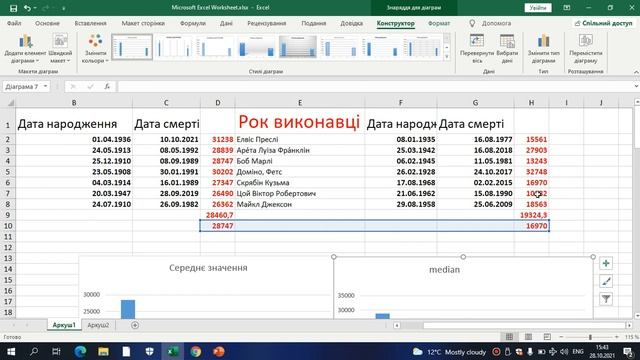Open the Change Colors palette
The image size is (640, 360).
pyautogui.click(x=95, y=49)
